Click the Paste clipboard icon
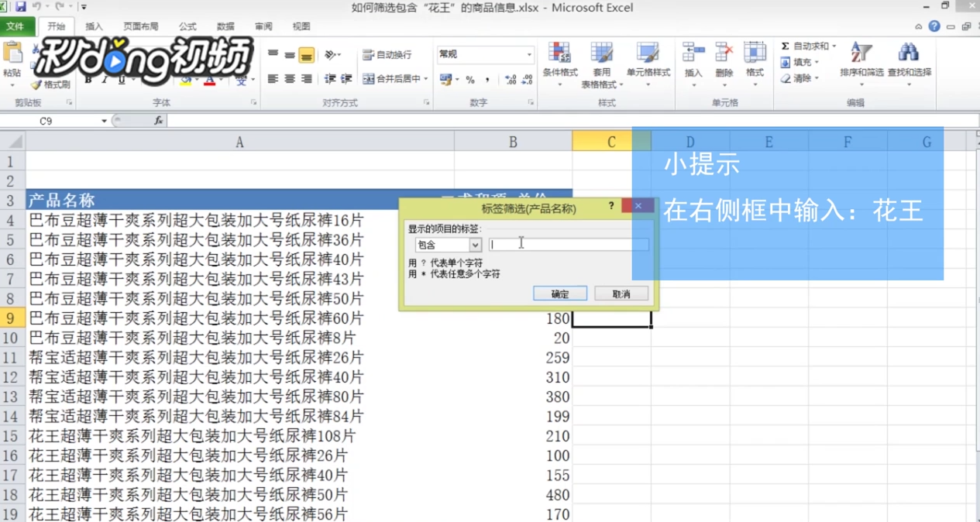980x522 pixels. (x=12, y=53)
